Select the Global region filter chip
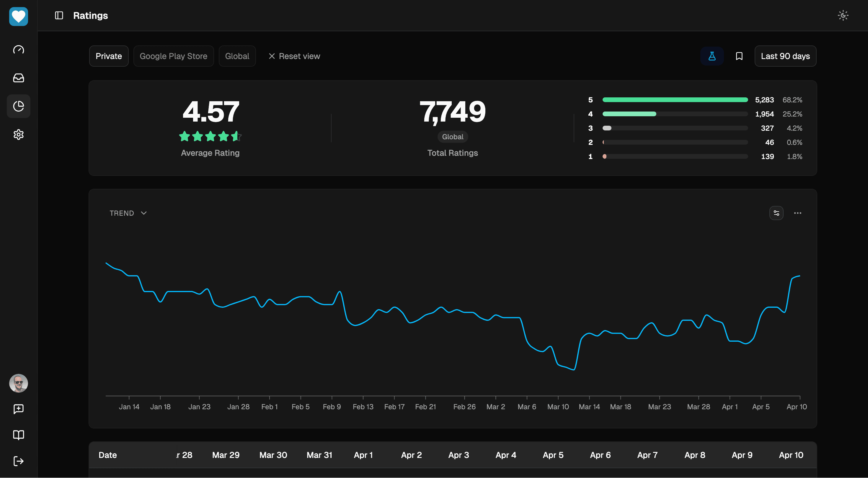The height and width of the screenshot is (478, 868). point(237,56)
